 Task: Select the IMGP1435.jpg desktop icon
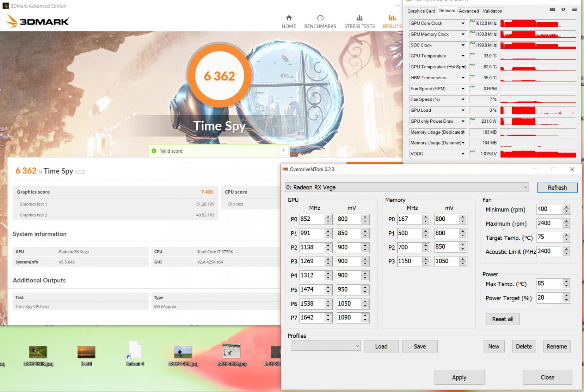(x=183, y=356)
